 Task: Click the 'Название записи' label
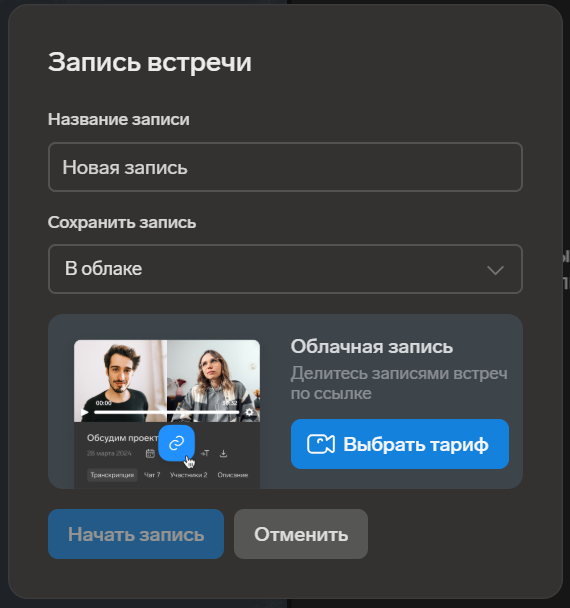[119, 119]
